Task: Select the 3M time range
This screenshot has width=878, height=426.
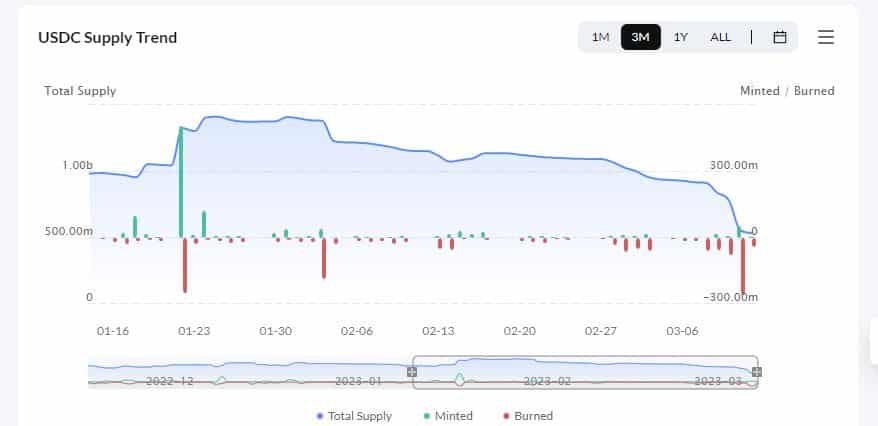Action: pyautogui.click(x=641, y=38)
